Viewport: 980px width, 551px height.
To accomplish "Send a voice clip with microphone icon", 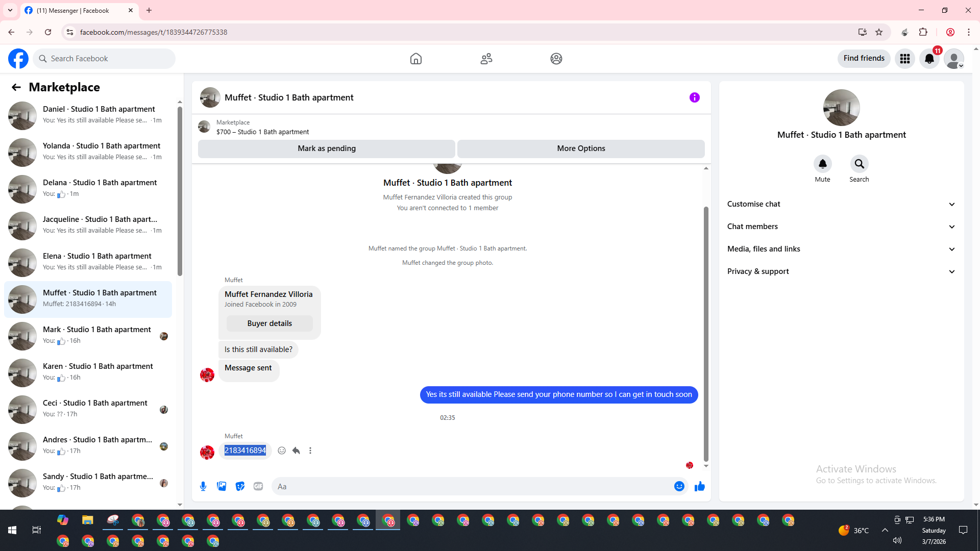I will pyautogui.click(x=203, y=486).
